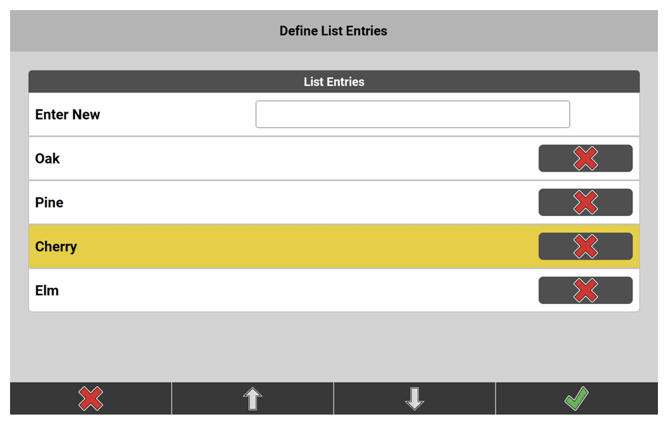Move selected entry down with down arrow
This screenshot has height=428, width=670.
[414, 398]
